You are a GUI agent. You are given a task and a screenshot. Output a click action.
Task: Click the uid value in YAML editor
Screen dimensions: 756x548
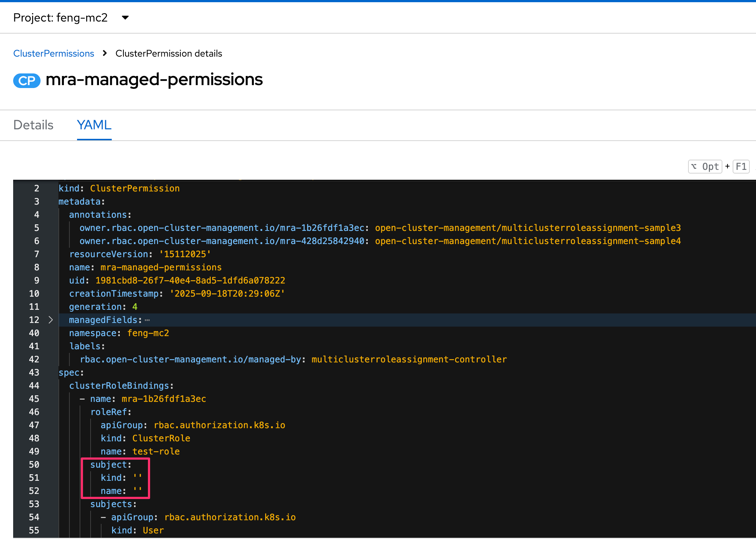click(x=190, y=280)
